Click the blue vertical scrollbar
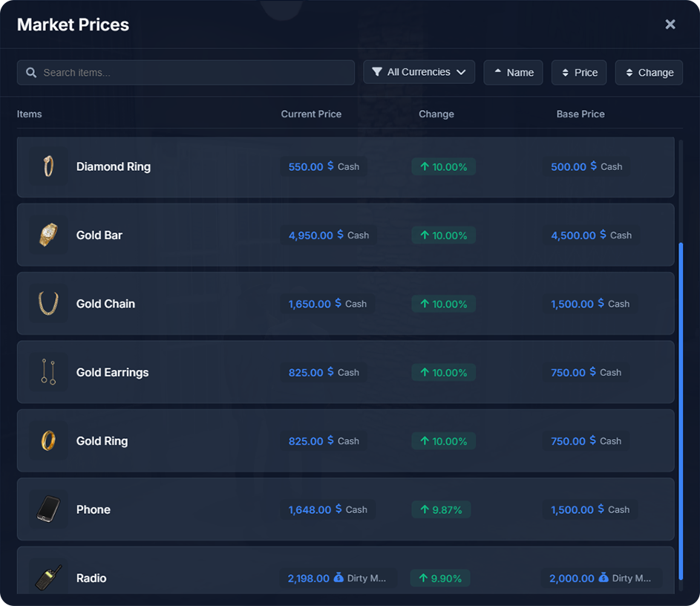 [679, 394]
